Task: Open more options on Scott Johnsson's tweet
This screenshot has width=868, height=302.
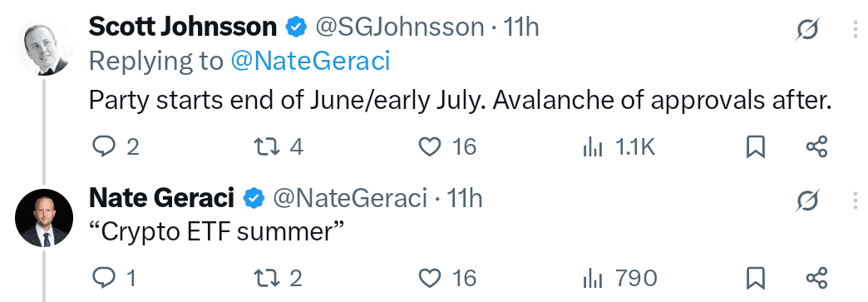Action: coord(857,29)
